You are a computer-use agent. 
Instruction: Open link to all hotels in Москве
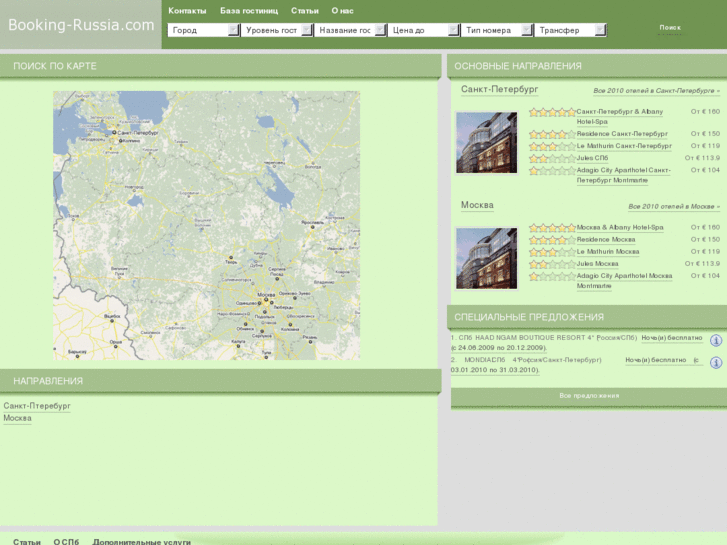pyautogui.click(x=673, y=207)
